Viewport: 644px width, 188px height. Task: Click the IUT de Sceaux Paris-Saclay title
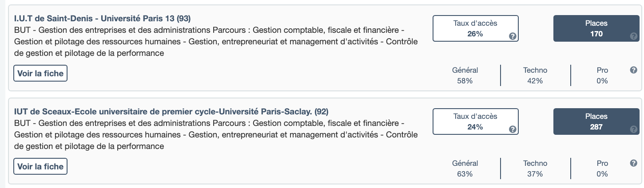click(171, 112)
